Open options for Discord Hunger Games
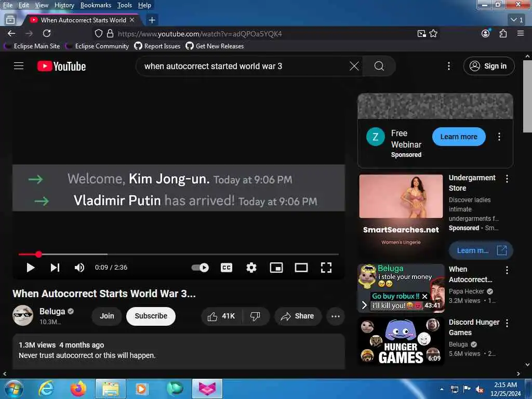This screenshot has width=532, height=399. [x=507, y=323]
